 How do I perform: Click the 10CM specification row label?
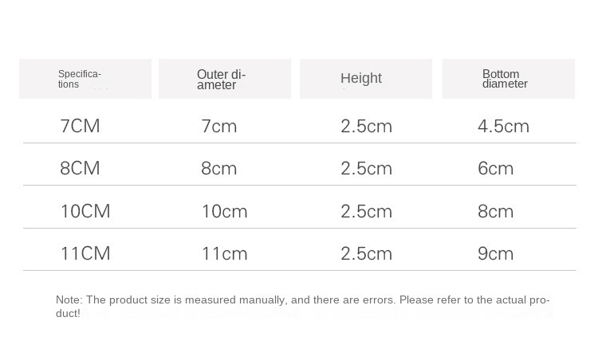point(85,211)
